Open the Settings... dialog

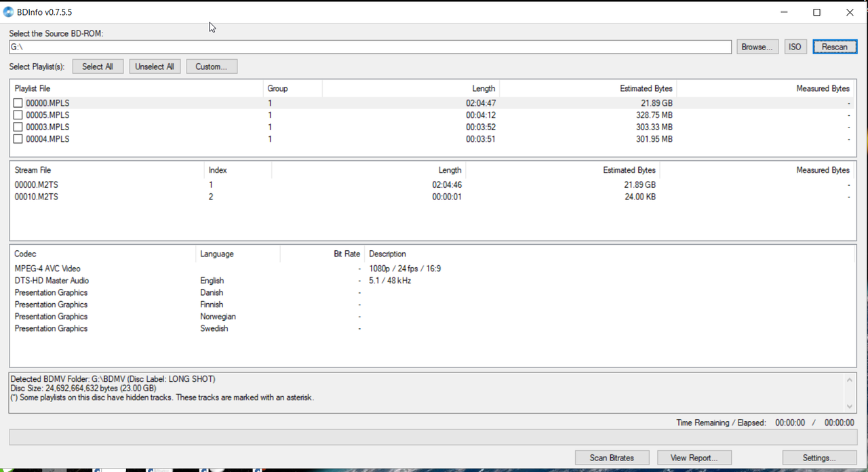[819, 458]
